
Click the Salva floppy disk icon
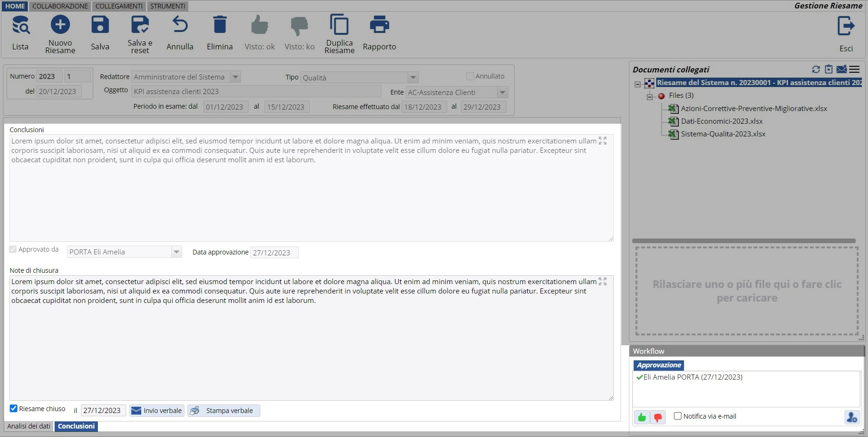100,25
